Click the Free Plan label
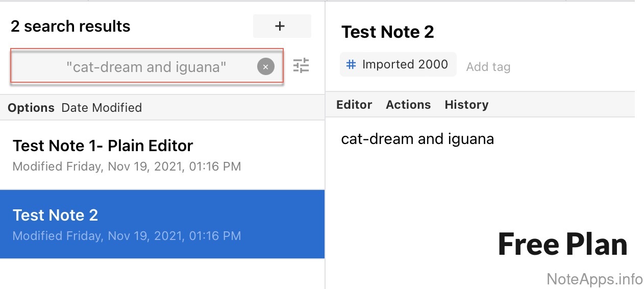The height and width of the screenshot is (289, 644). click(562, 244)
